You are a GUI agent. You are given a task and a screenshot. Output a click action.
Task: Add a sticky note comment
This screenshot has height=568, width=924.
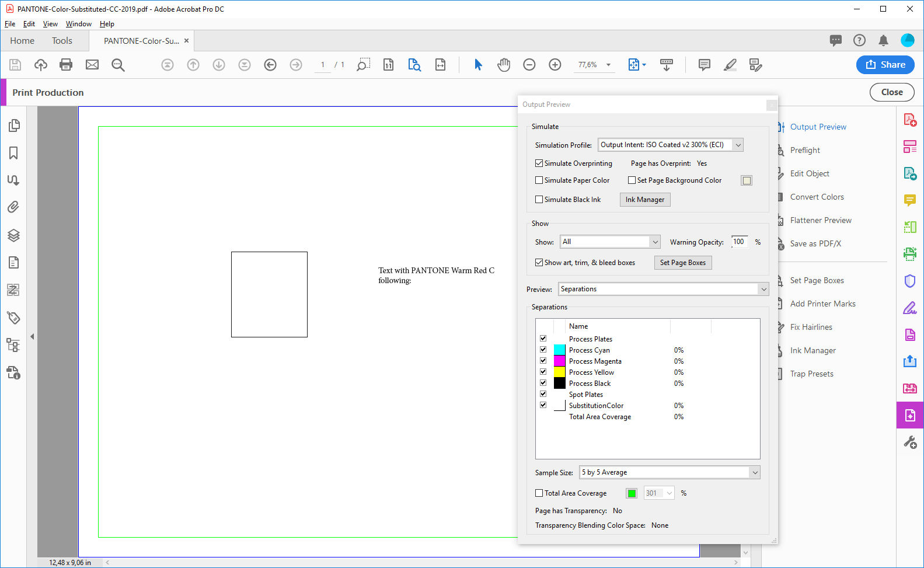[x=705, y=65]
